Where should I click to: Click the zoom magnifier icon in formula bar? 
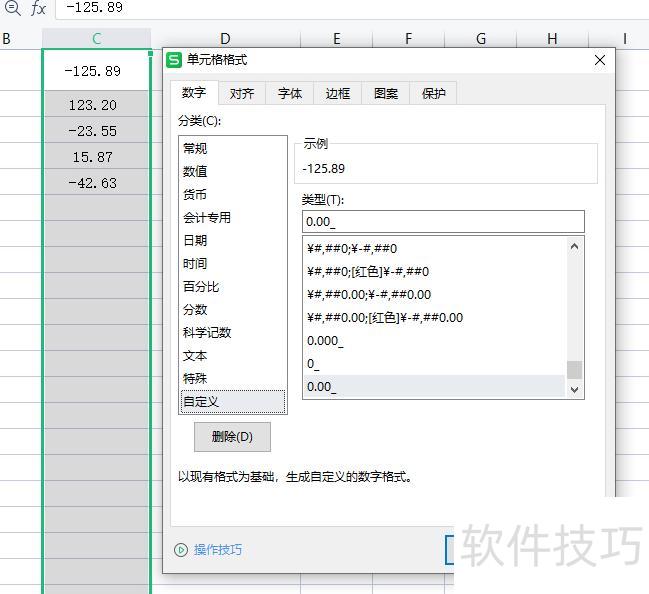[x=12, y=8]
